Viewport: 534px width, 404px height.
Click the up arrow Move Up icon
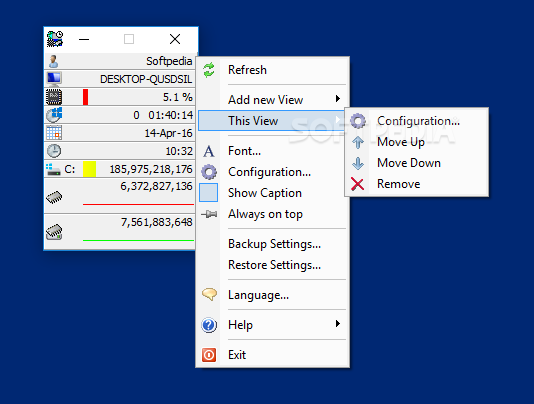pos(358,142)
